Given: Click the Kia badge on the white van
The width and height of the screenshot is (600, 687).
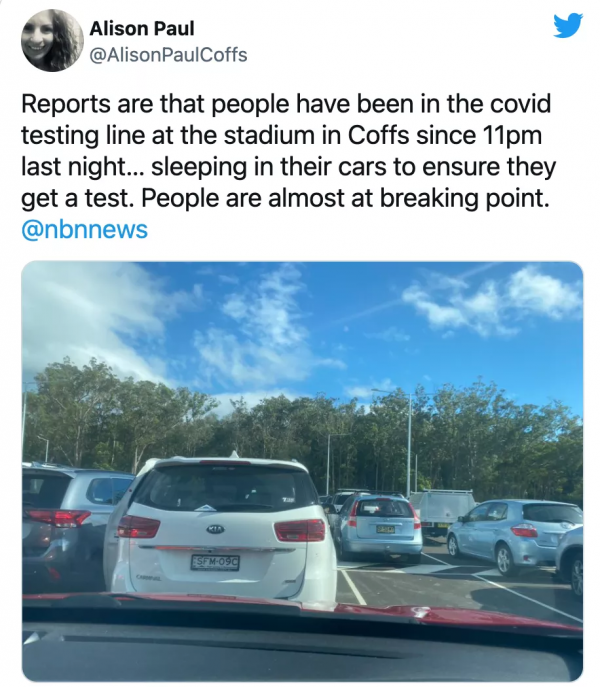Looking at the screenshot, I should [x=215, y=530].
